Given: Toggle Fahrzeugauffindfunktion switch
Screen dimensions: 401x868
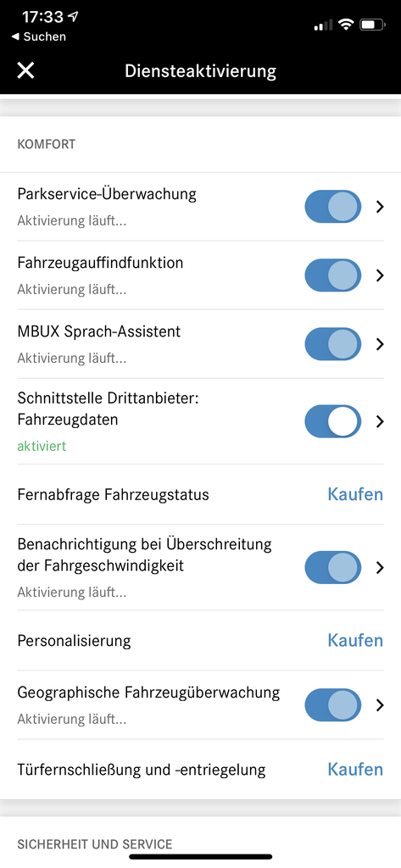Looking at the screenshot, I should pyautogui.click(x=333, y=275).
